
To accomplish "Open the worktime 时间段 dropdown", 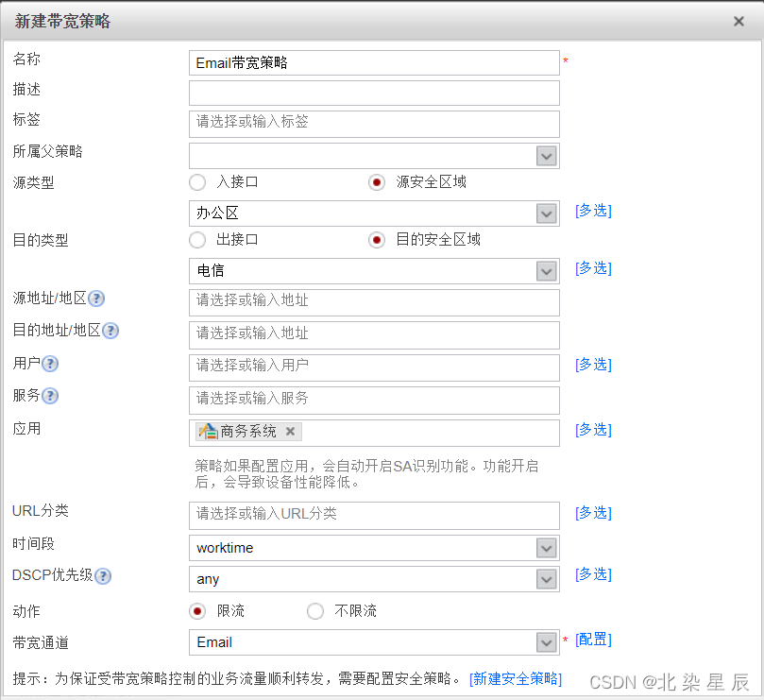I will [x=547, y=549].
